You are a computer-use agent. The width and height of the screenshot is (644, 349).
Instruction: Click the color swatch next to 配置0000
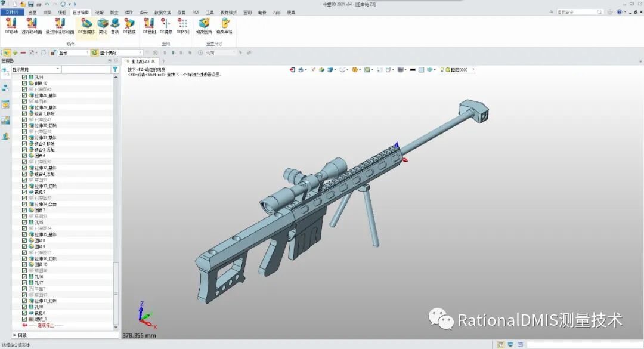click(x=448, y=70)
